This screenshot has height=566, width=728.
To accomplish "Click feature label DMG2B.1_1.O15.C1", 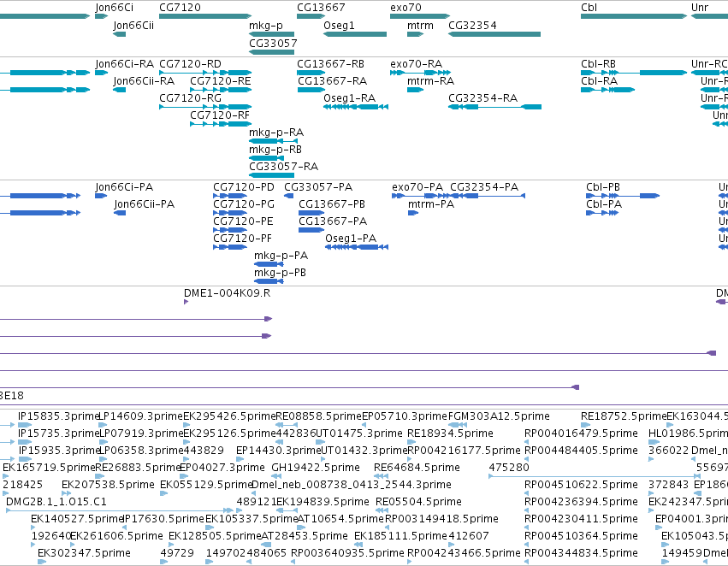I will pos(56,502).
